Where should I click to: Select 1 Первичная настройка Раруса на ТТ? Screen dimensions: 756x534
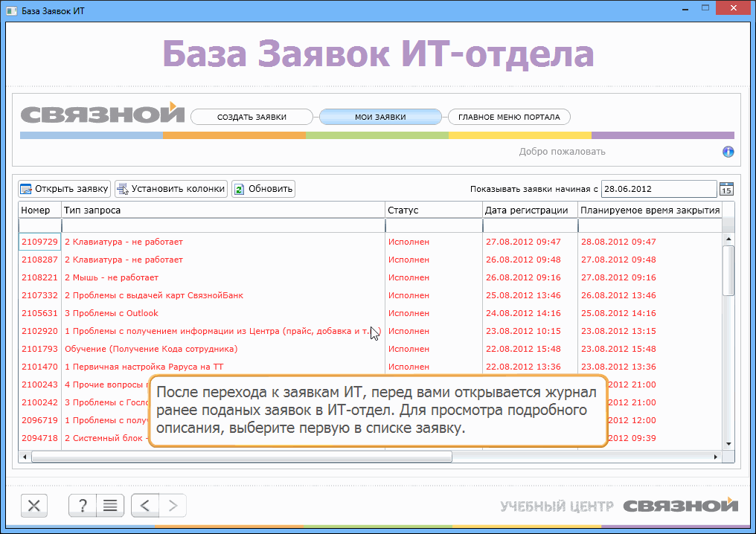click(x=371, y=367)
